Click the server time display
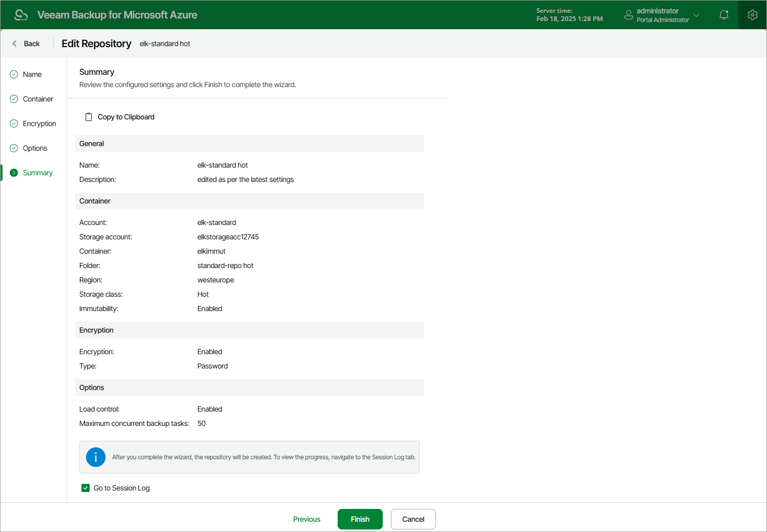767x532 pixels. point(569,15)
